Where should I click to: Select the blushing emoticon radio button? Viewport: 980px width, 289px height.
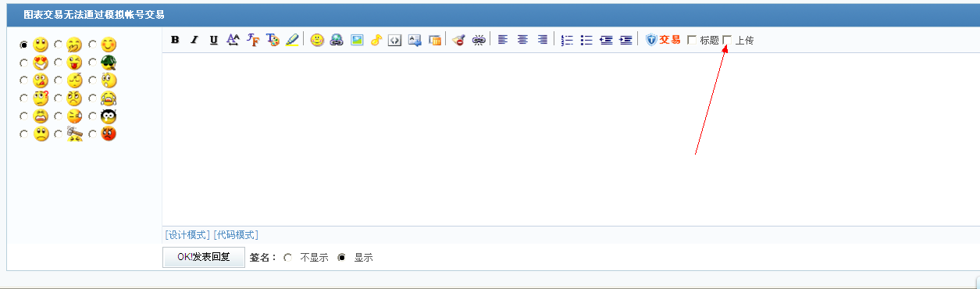pos(93,45)
